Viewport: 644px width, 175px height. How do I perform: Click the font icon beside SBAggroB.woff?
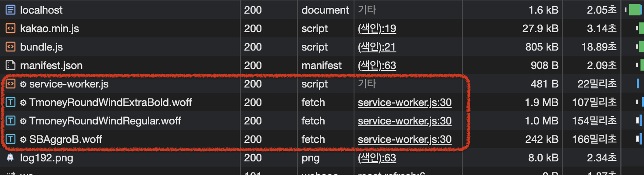point(10,139)
